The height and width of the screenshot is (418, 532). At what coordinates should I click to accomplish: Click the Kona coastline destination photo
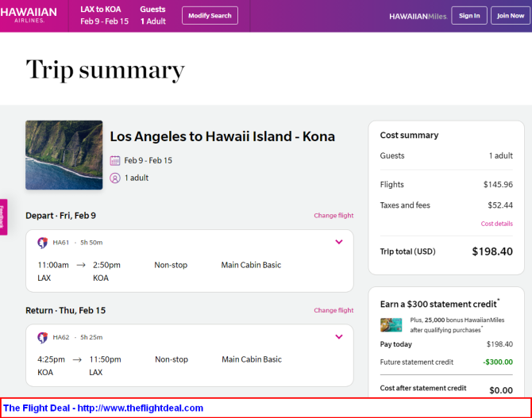(64, 155)
